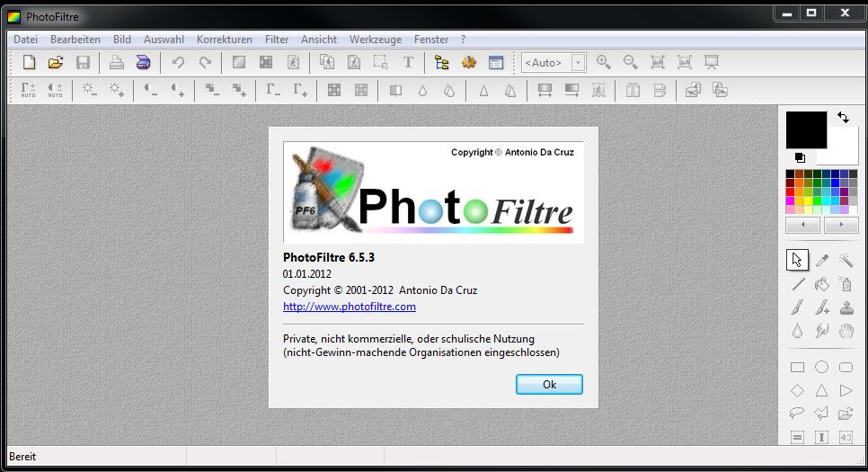Follow the http://www.photofiltre.com link
The width and height of the screenshot is (868, 472).
[350, 307]
